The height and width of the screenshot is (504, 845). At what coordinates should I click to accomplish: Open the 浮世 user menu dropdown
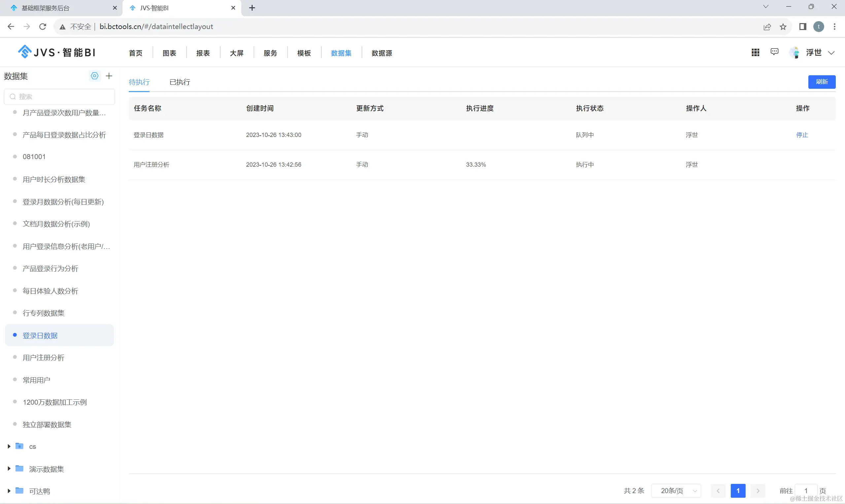tap(831, 52)
